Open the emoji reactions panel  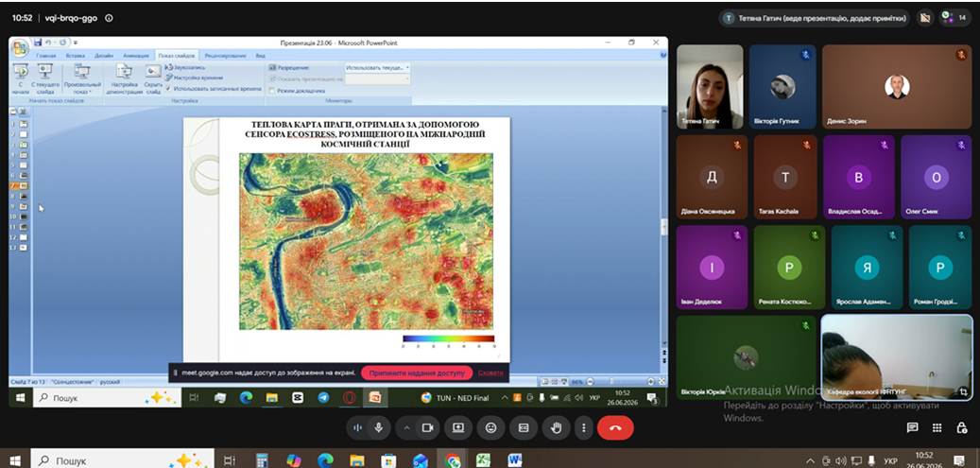click(490, 428)
